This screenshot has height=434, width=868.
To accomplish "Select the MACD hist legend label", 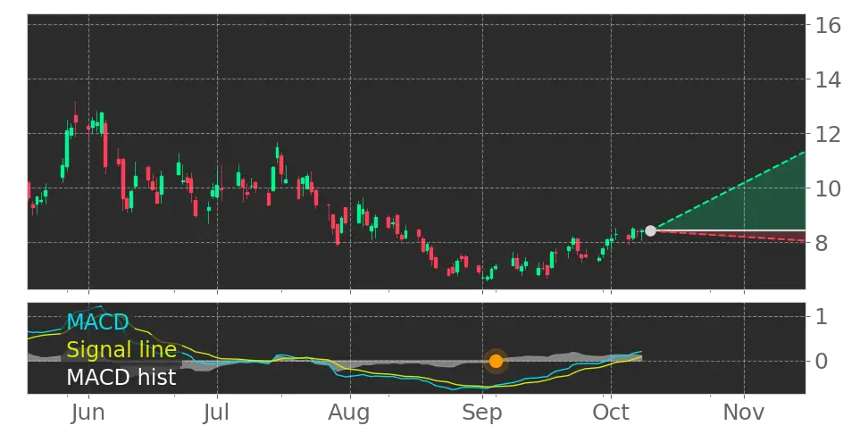I will click(121, 377).
